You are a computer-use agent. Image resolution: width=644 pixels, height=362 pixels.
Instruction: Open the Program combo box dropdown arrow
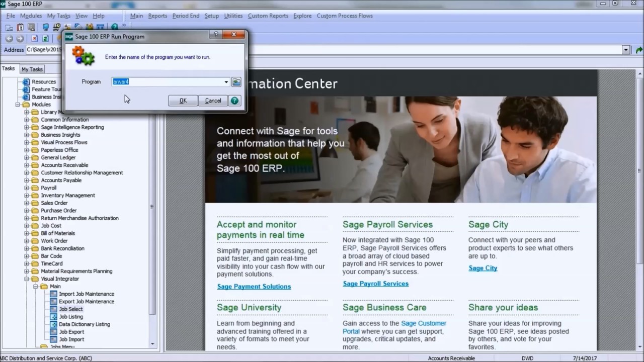pyautogui.click(x=226, y=82)
